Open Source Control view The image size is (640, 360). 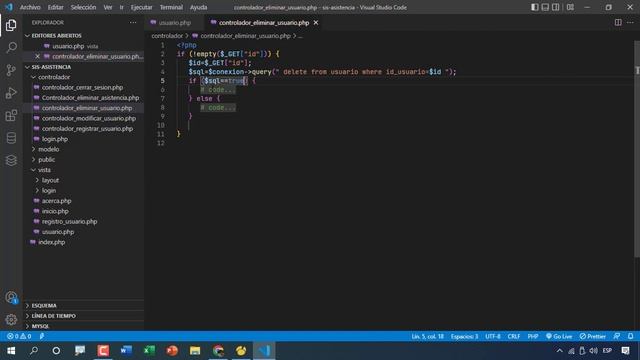pos(11,70)
